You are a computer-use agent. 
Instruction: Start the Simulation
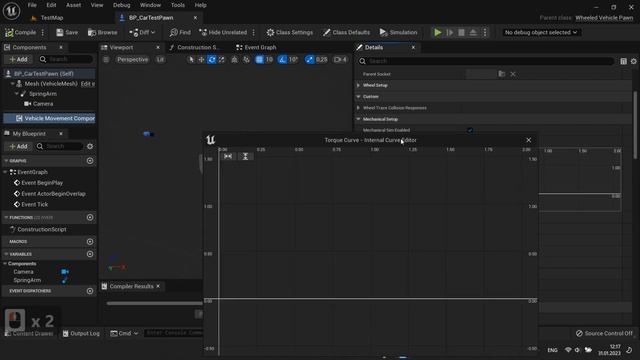click(x=398, y=32)
